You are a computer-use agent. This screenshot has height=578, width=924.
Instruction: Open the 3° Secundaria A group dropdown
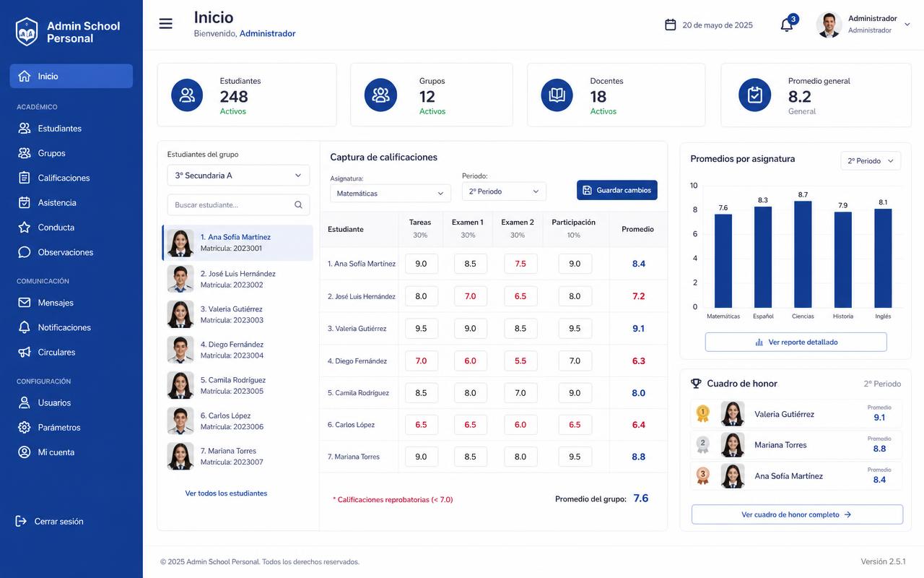pos(238,176)
